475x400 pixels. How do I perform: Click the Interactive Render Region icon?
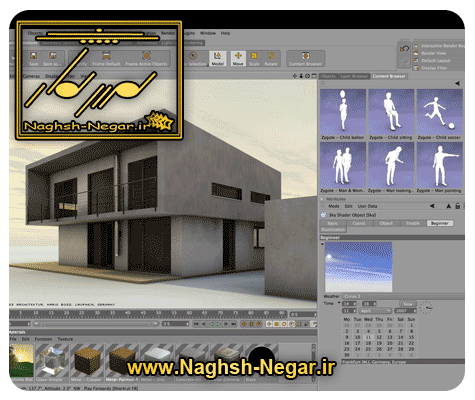(416, 46)
